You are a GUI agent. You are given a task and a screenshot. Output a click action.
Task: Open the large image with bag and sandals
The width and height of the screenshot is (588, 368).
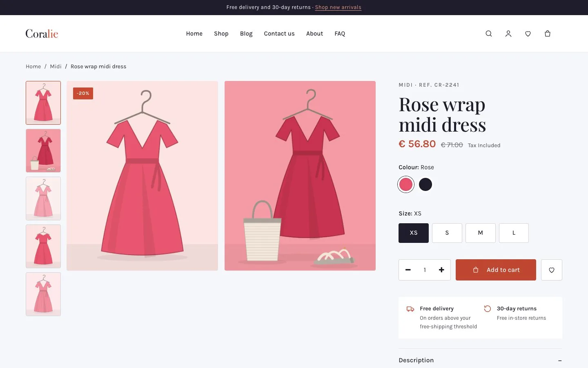300,176
